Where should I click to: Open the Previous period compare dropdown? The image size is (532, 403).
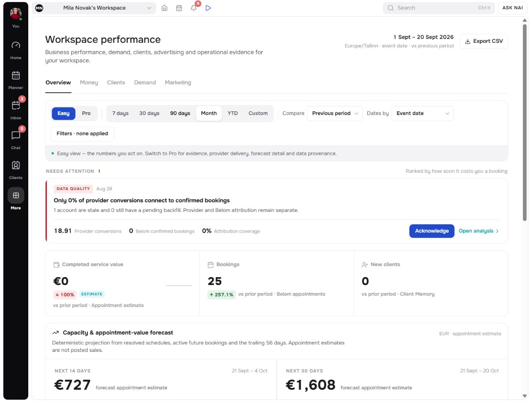pos(335,113)
